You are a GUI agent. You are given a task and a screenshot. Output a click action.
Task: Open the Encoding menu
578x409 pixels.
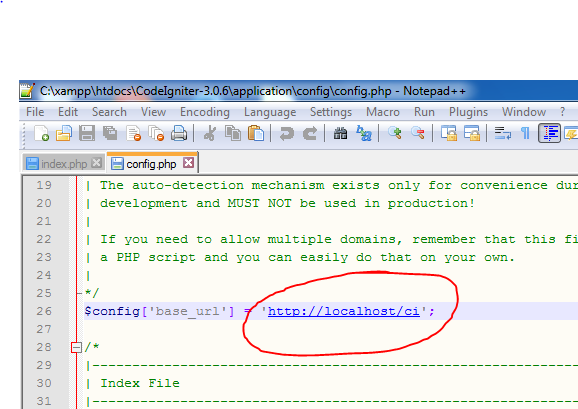point(205,112)
